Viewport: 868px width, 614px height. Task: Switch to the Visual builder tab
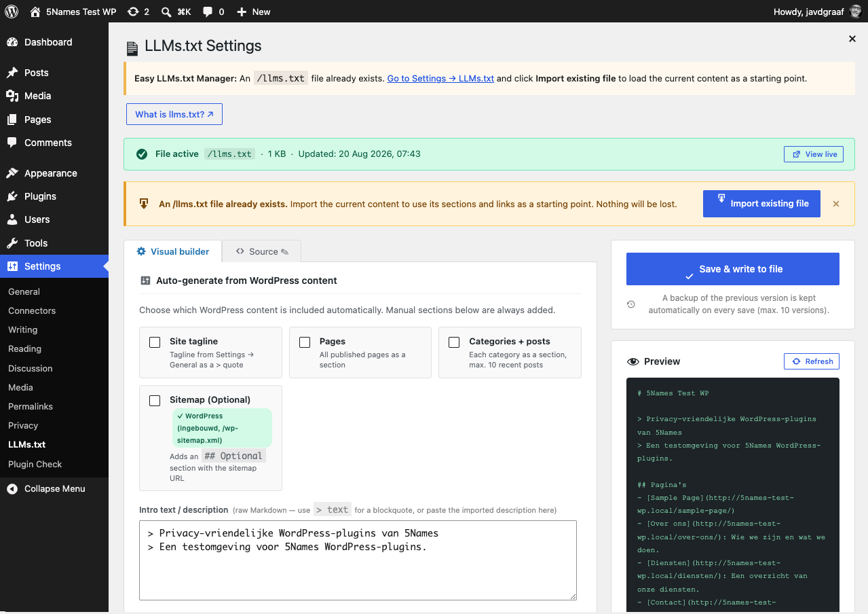coord(173,251)
